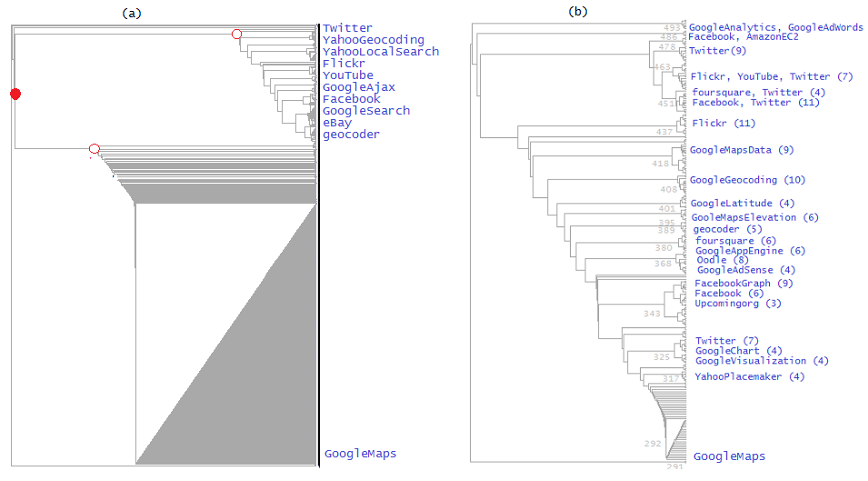This screenshot has width=868, height=481.
Task: Click the hollow red circle beside the Twitter branch
Action: 236,35
